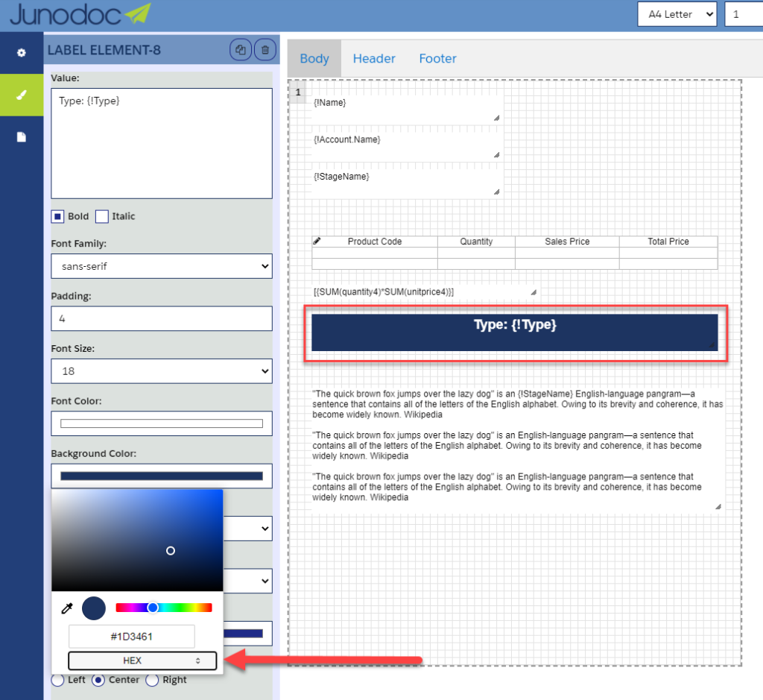Image resolution: width=763 pixels, height=700 pixels.
Task: Select Center alignment radio button
Action: (x=98, y=680)
